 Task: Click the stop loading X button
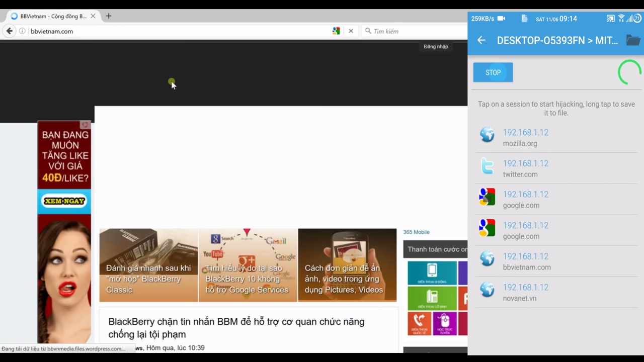point(351,31)
